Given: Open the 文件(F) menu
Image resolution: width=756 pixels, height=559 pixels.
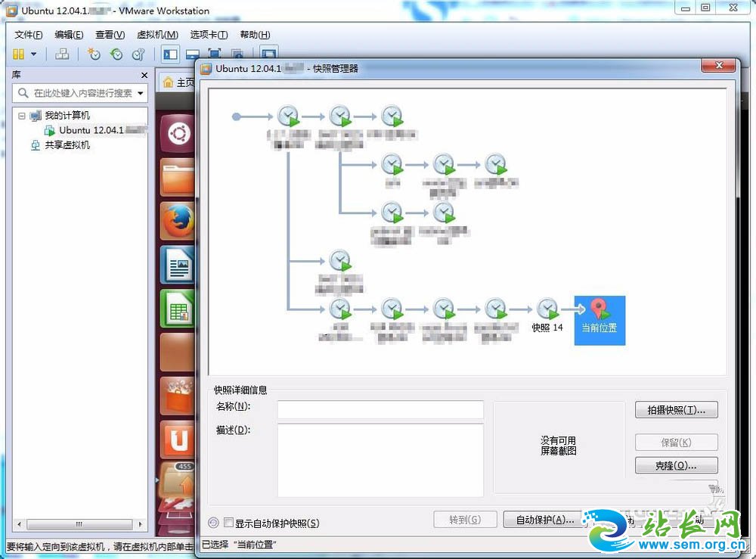Looking at the screenshot, I should [x=29, y=35].
